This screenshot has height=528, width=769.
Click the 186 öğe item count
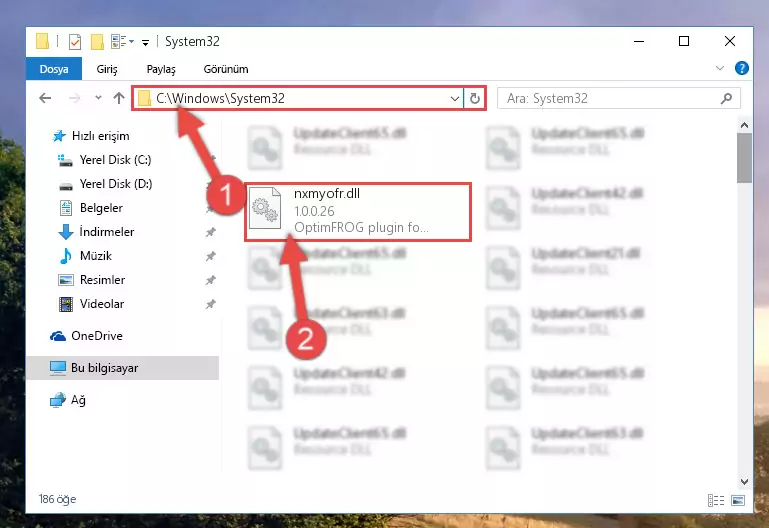pos(57,499)
